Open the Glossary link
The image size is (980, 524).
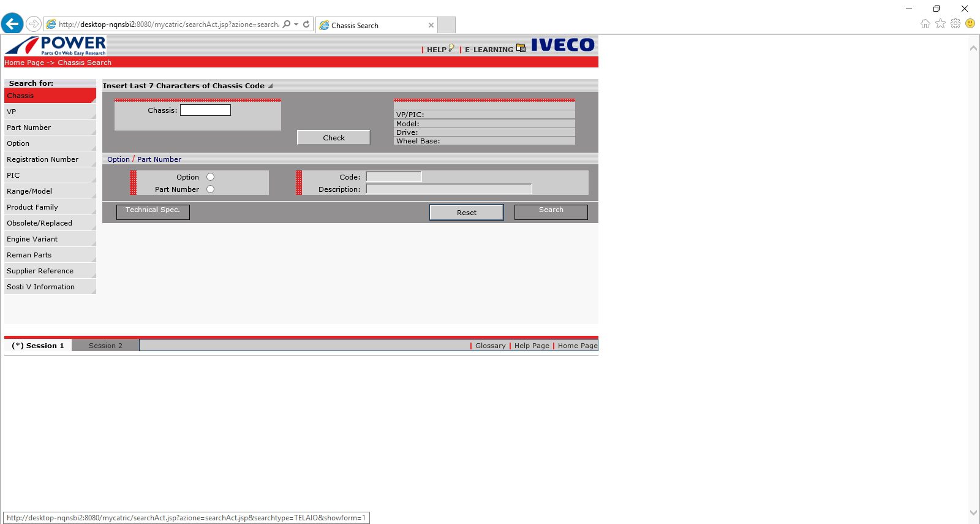[491, 346]
